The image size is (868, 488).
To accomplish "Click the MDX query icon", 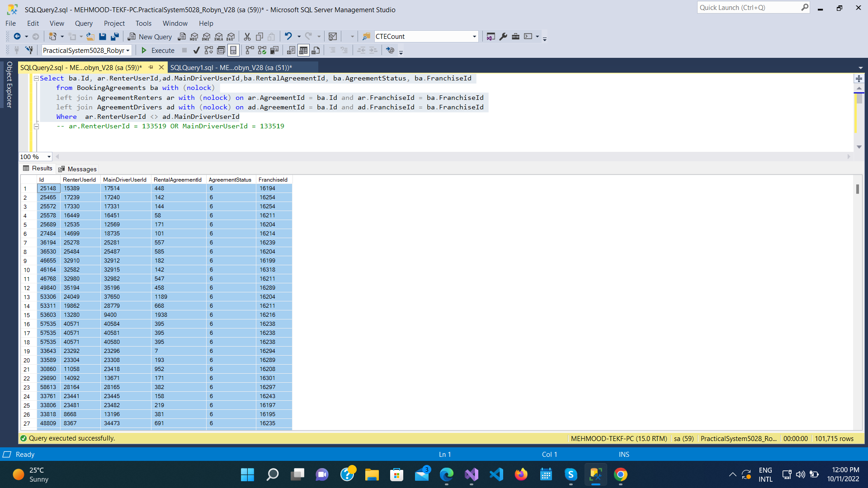I will pyautogui.click(x=194, y=37).
